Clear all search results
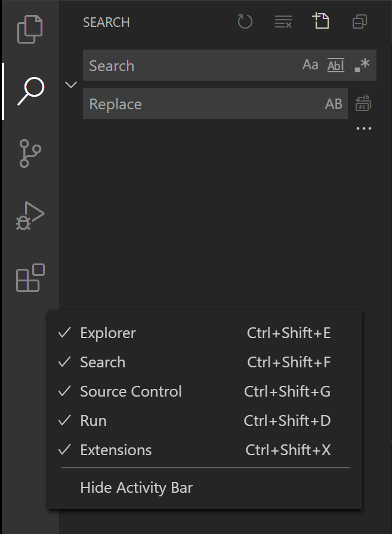 (x=283, y=22)
